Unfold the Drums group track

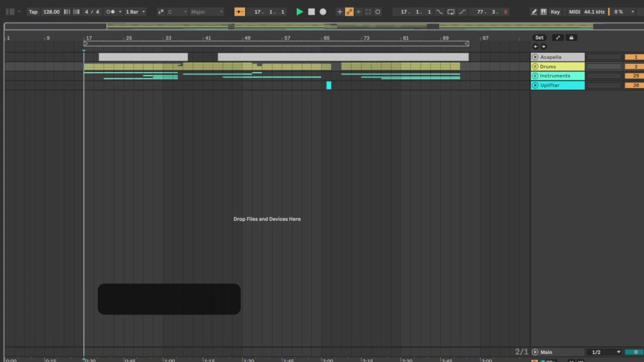pyautogui.click(x=535, y=66)
